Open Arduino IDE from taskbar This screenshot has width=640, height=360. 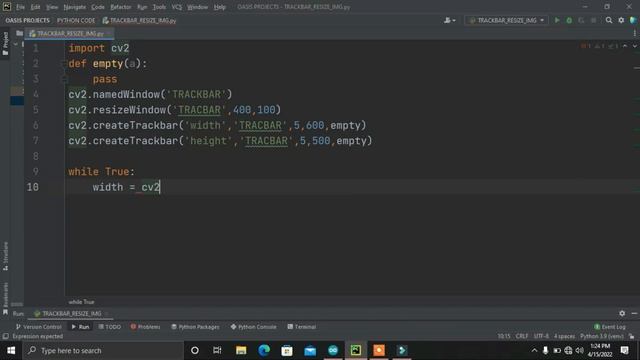(333, 351)
